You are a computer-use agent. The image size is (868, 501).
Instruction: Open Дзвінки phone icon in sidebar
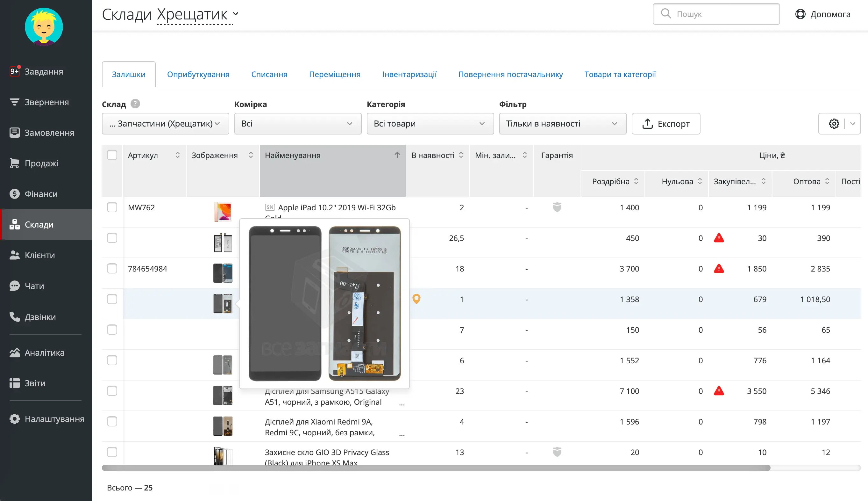pyautogui.click(x=14, y=316)
